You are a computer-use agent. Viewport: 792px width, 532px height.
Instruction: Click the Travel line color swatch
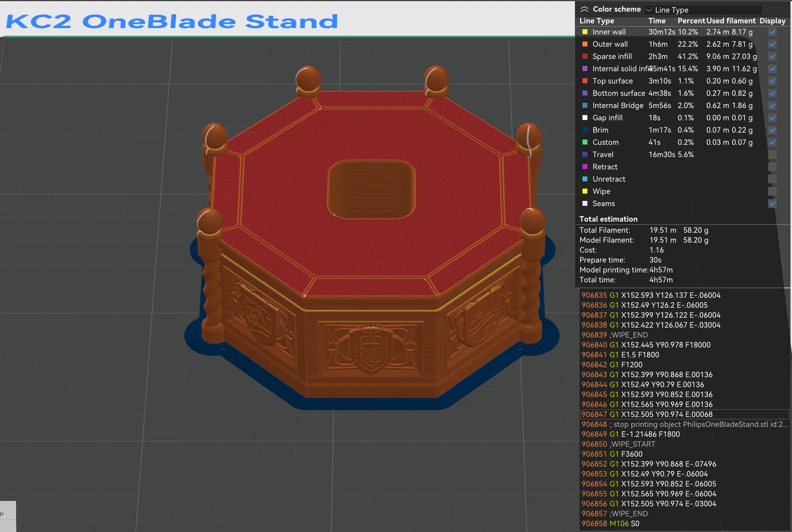585,154
